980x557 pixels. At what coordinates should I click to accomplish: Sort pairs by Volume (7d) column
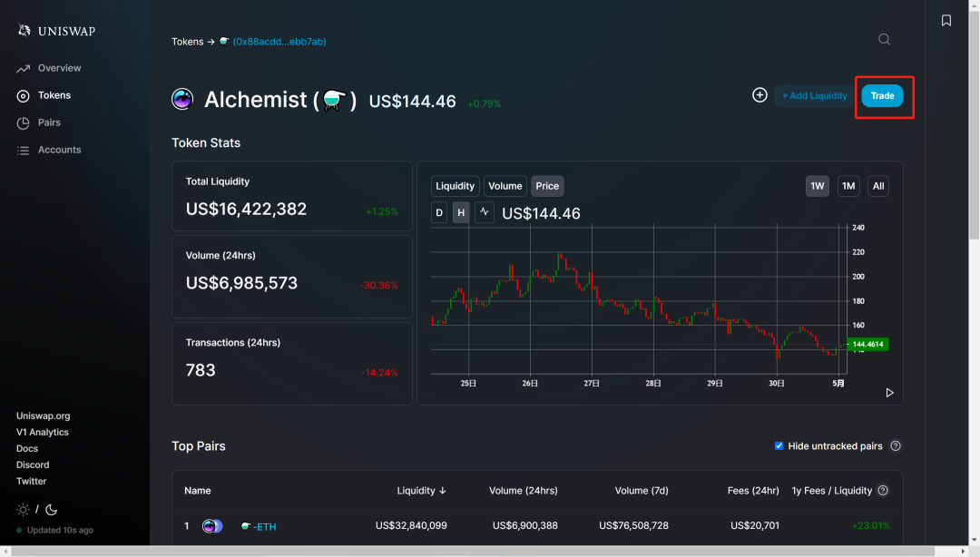point(642,491)
